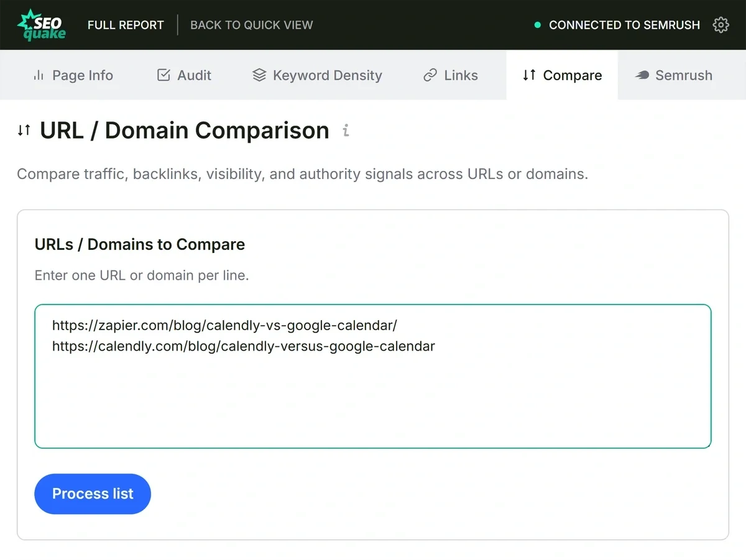Image resolution: width=746 pixels, height=560 pixels.
Task: Click the info icon beside the heading
Action: pyautogui.click(x=346, y=131)
